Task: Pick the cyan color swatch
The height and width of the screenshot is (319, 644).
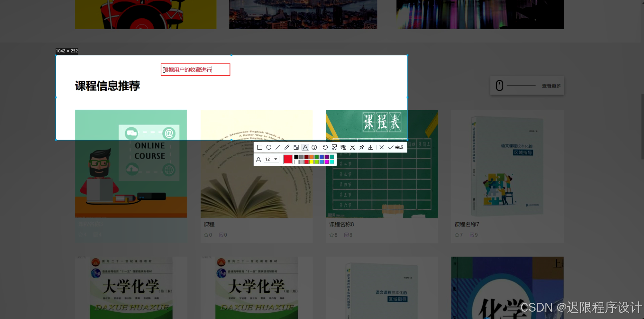Action: [332, 162]
